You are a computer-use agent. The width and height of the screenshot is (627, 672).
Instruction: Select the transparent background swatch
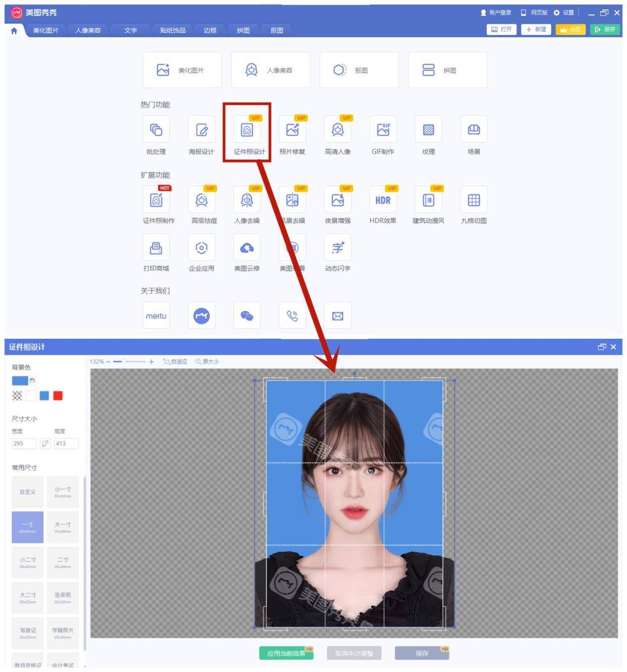point(17,396)
